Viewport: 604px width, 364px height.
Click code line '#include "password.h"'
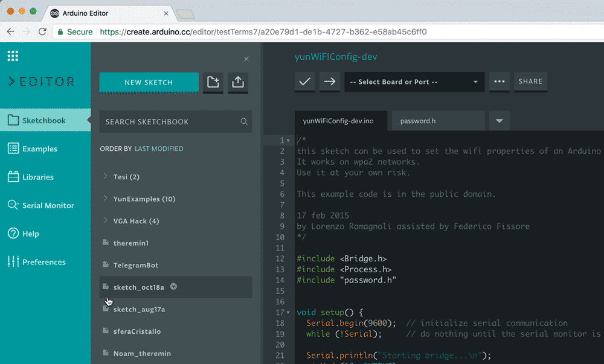[346, 280]
